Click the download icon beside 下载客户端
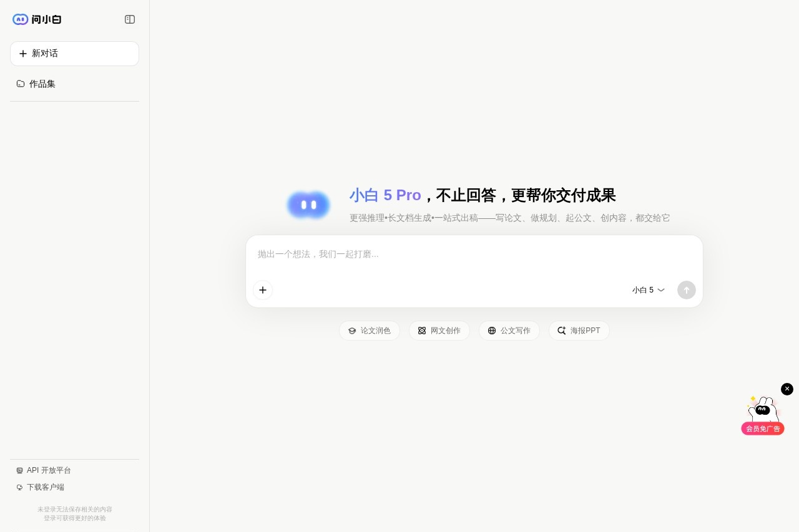799x532 pixels. click(x=19, y=487)
